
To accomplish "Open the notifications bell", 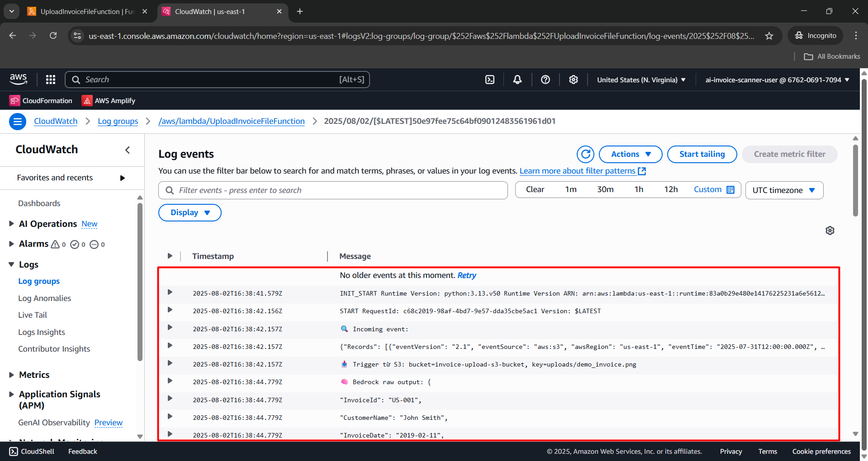I will click(517, 79).
